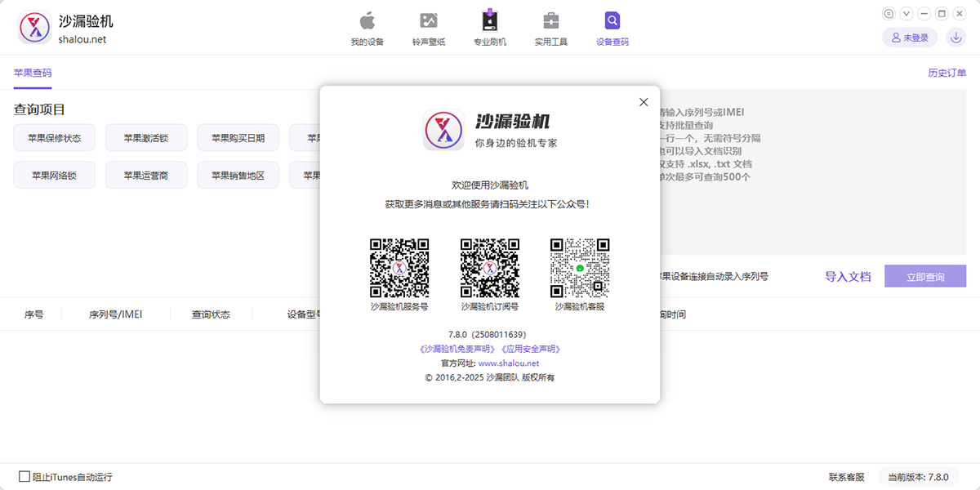Choose the 苹果激活锁 query item
980x490 pixels.
click(146, 138)
